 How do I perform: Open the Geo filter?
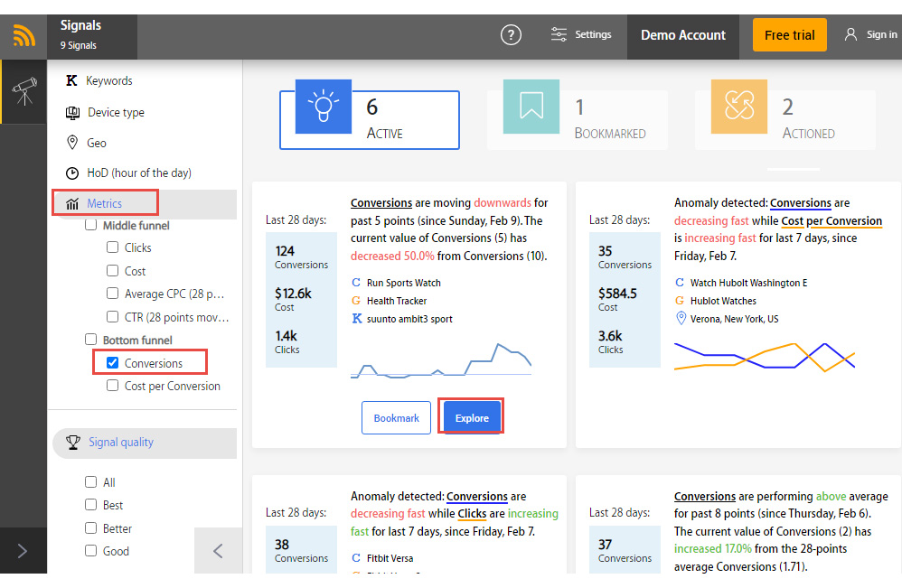[96, 143]
